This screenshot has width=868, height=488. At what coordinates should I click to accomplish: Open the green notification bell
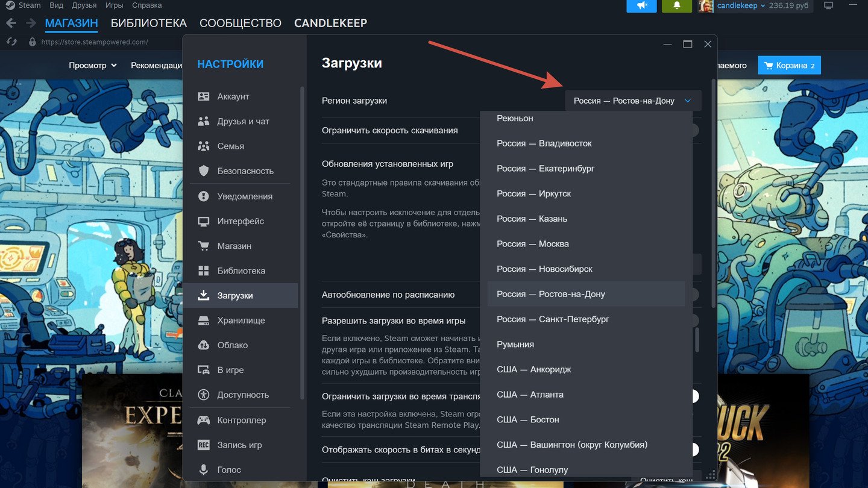point(676,5)
